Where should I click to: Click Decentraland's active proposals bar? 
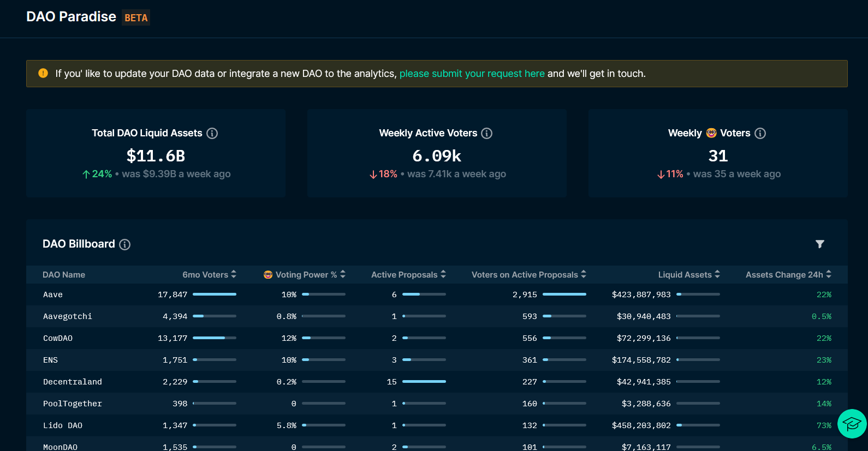tap(424, 382)
